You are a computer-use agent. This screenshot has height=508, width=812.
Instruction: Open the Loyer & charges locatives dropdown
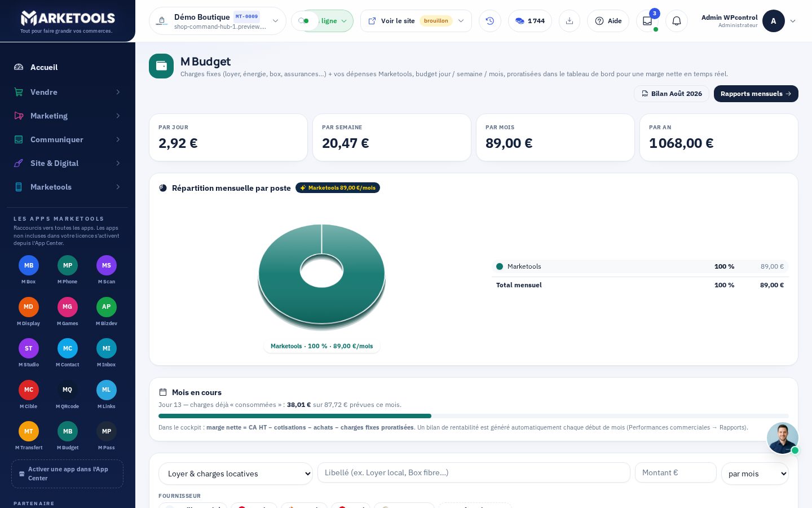(236, 474)
